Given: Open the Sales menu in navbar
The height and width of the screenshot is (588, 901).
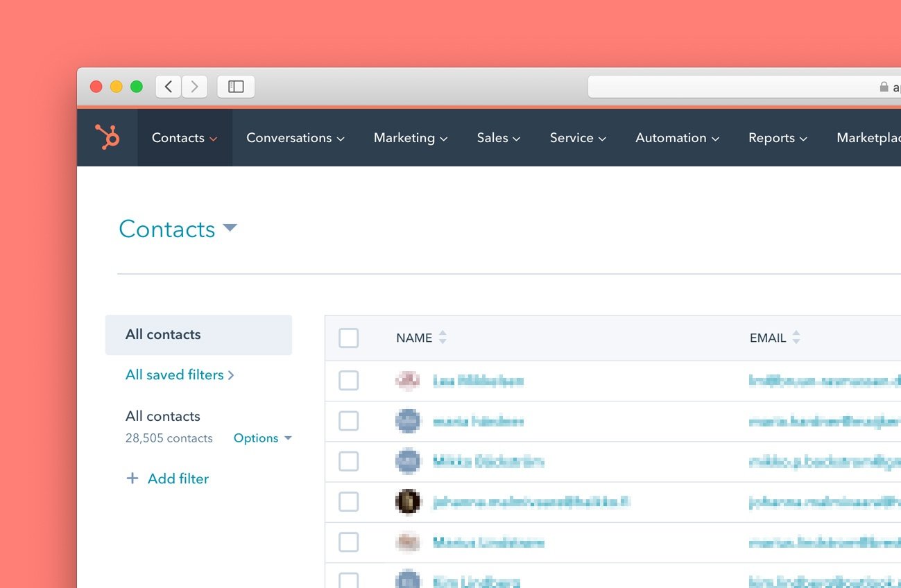Looking at the screenshot, I should pos(498,138).
